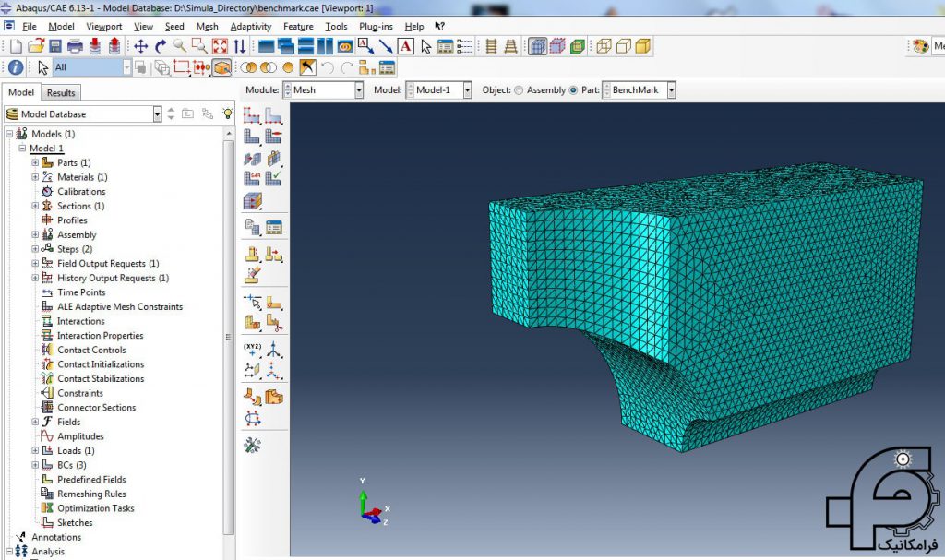Click the blue information query icon
Image resolution: width=945 pixels, height=560 pixels.
tap(16, 67)
